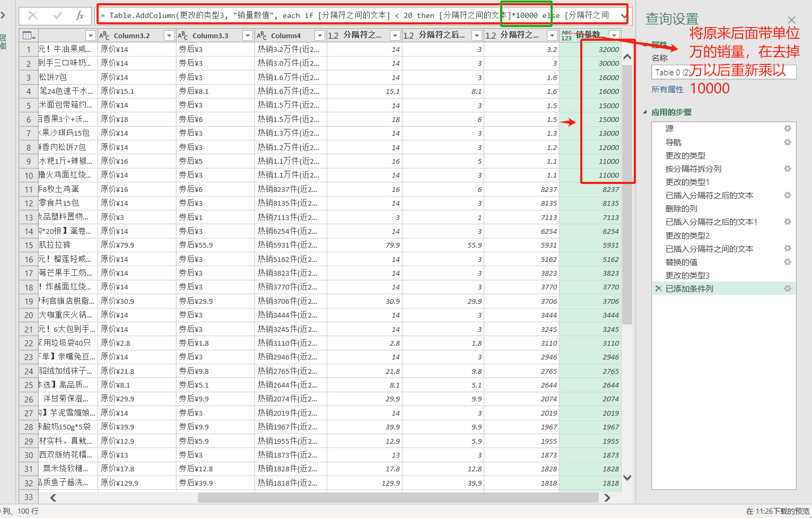The height and width of the screenshot is (518, 812).
Task: Open settings gear for 已插入分隔符之后的文本1 step
Action: tap(788, 222)
